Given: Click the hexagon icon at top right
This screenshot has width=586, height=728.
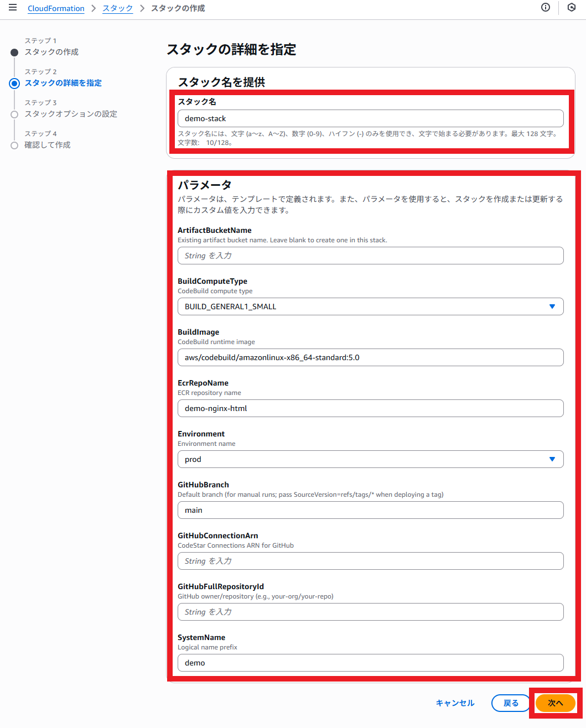Looking at the screenshot, I should tap(572, 8).
